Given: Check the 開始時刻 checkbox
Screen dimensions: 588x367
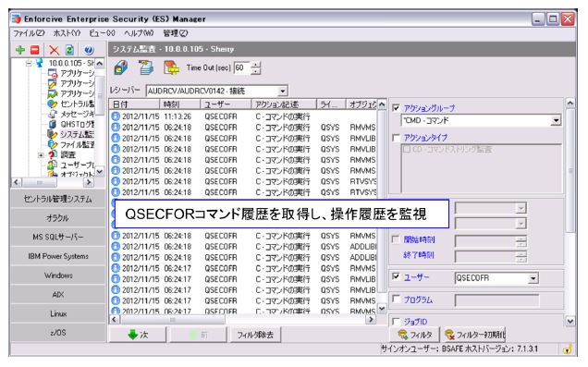Looking at the screenshot, I should (x=396, y=239).
